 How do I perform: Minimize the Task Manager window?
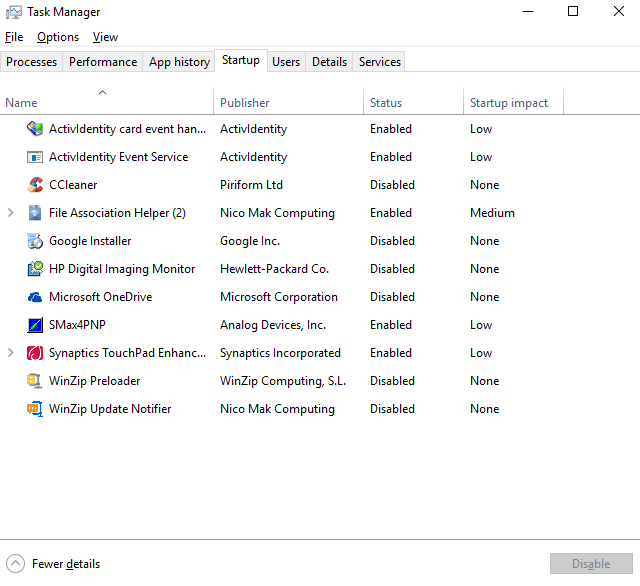coord(528,11)
